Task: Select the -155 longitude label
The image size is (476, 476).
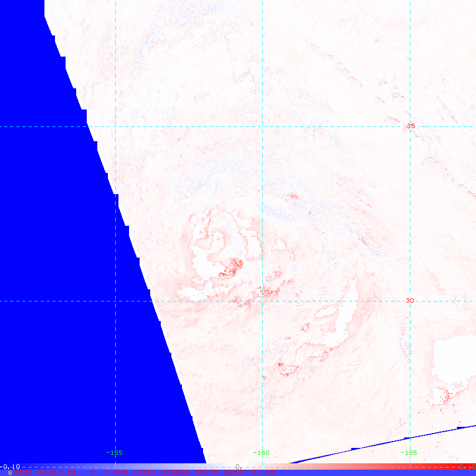Action: click(114, 453)
